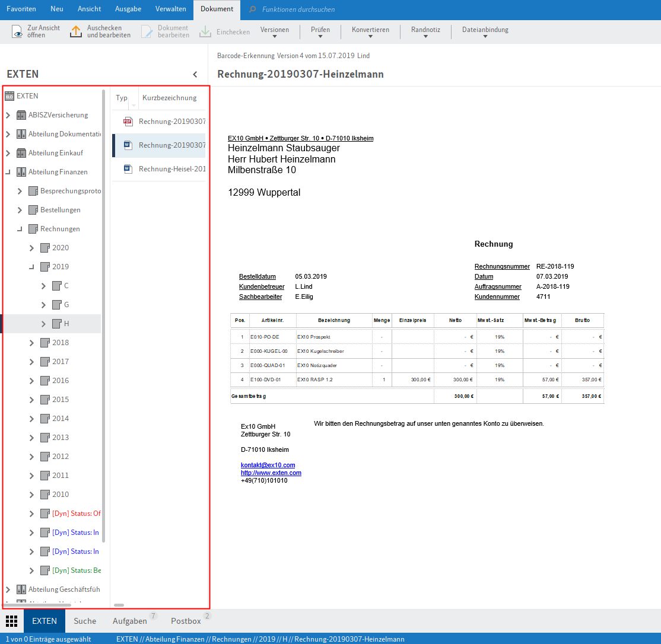Click Word icon of Rechnung-Heisel document
The width and height of the screenshot is (661, 644).
point(128,169)
